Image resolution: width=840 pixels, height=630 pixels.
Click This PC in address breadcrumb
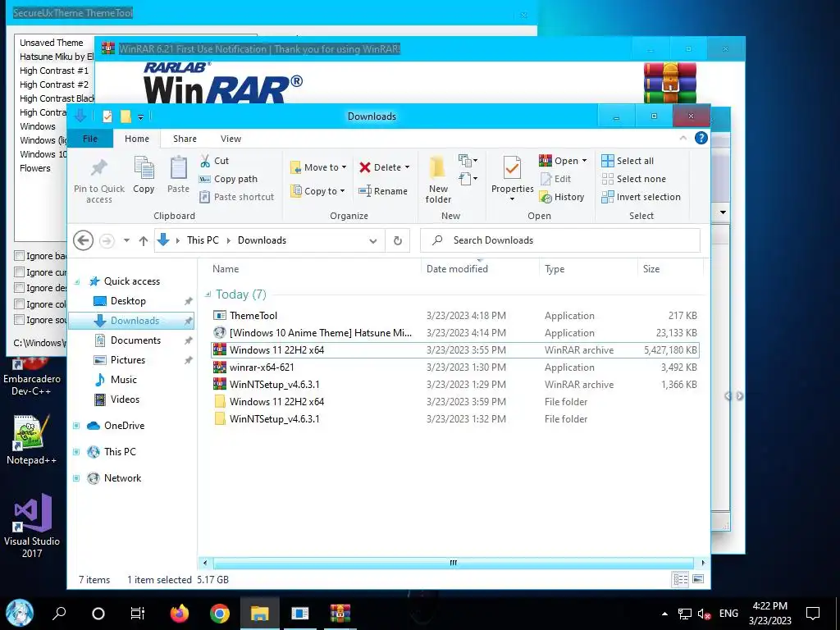(203, 240)
